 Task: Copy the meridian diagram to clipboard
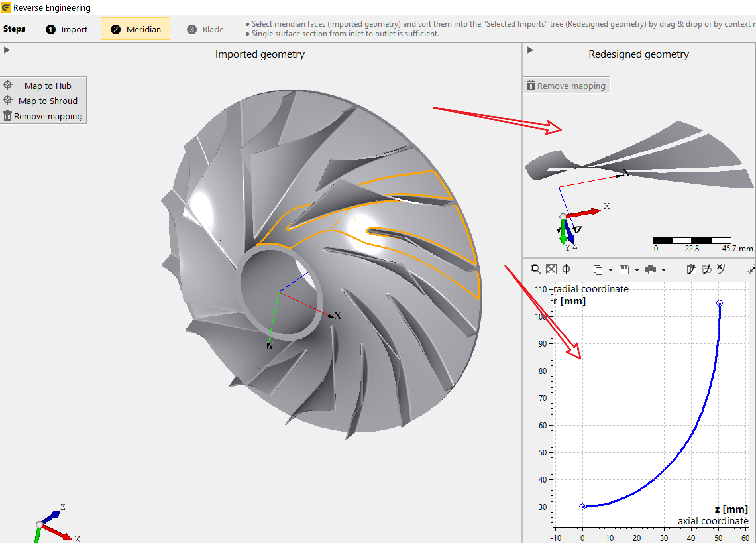coord(598,270)
